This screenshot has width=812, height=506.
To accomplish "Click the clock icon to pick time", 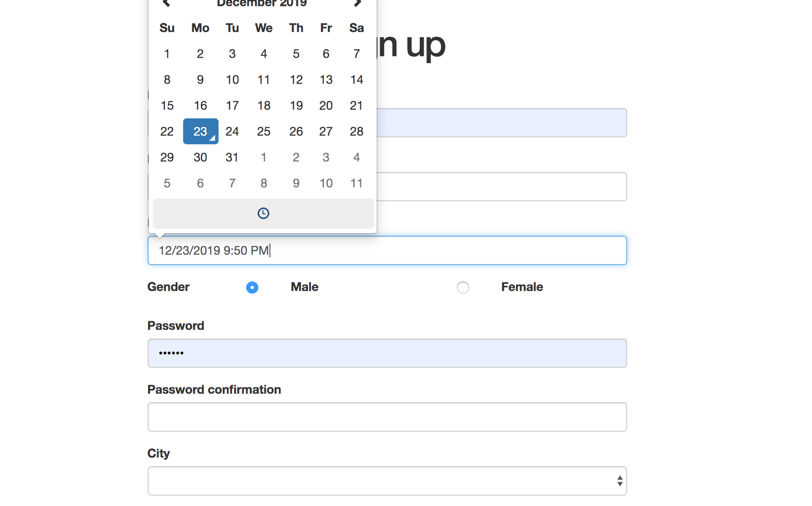I will (263, 213).
